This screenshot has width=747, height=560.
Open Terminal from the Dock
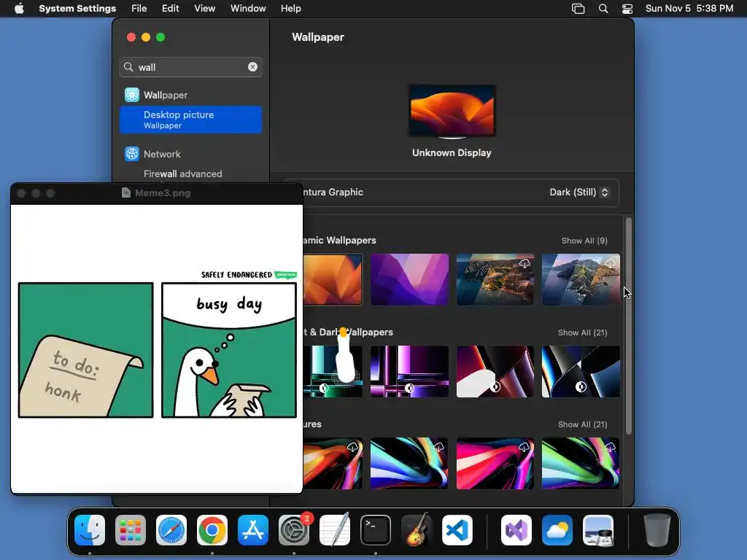[x=376, y=530]
